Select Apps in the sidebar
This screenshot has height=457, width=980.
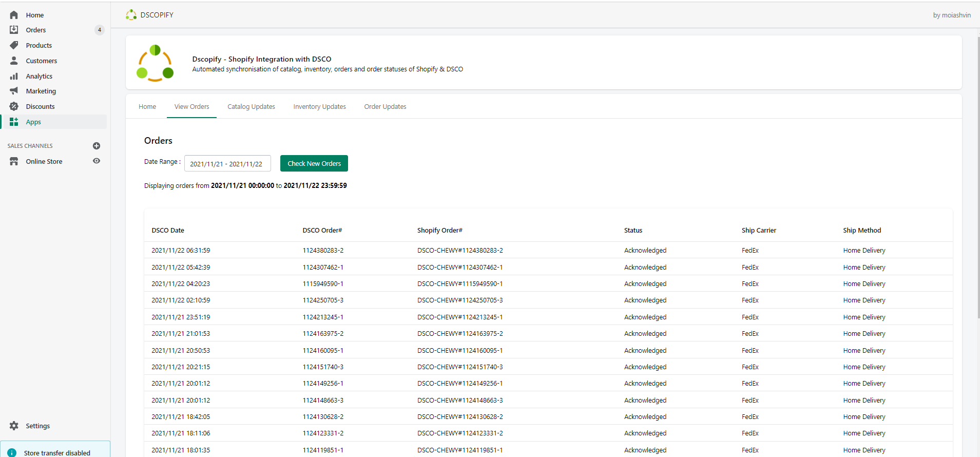tap(33, 122)
